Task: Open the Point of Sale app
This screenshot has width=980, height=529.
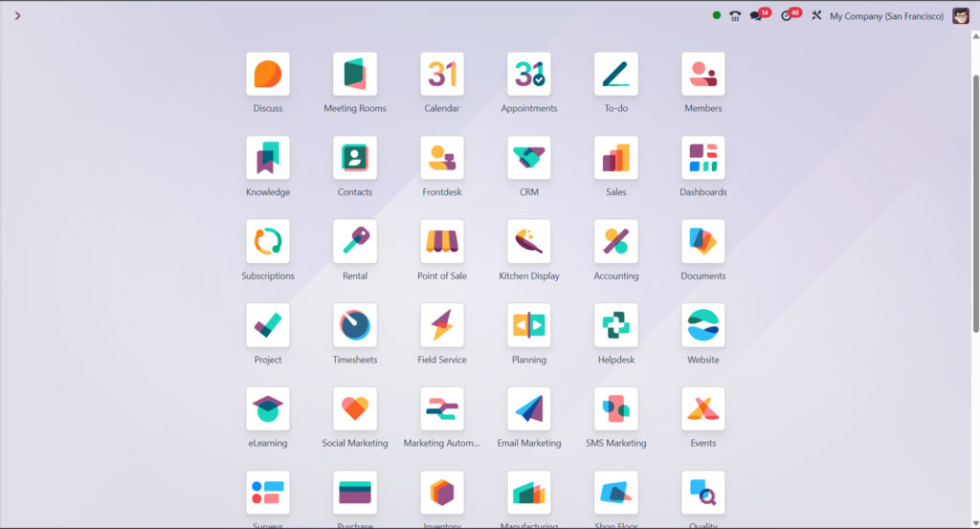Action: click(x=442, y=242)
